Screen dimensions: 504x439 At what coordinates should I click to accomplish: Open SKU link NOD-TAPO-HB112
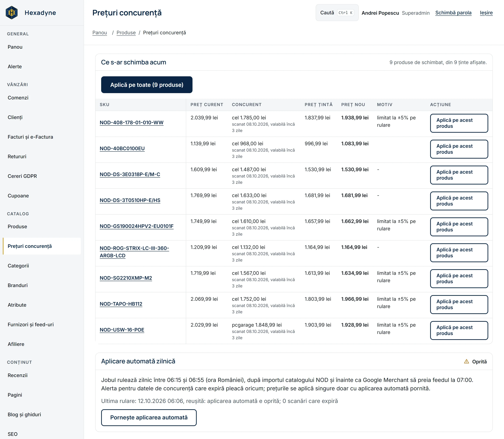coord(121,304)
